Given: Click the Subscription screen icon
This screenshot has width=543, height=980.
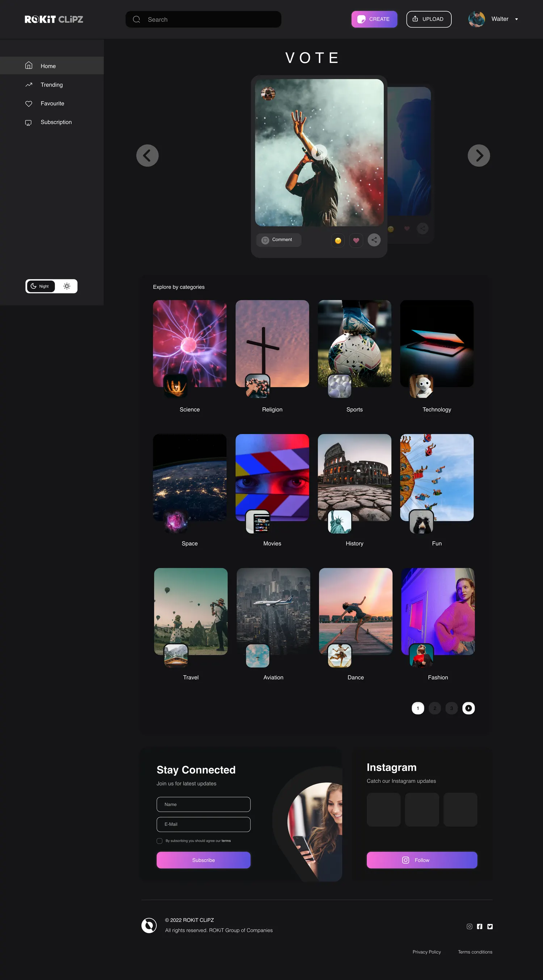Looking at the screenshot, I should click(29, 123).
